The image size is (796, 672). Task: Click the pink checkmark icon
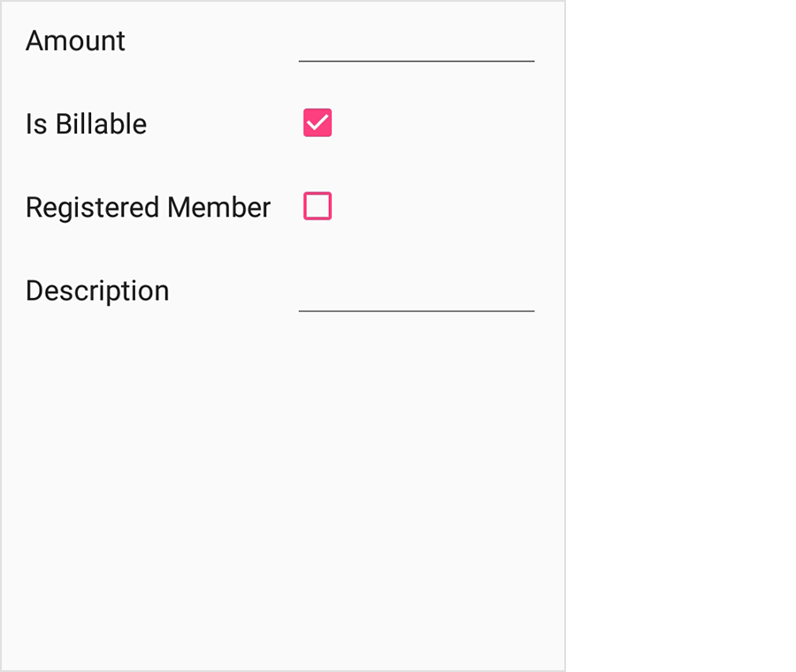[x=318, y=123]
